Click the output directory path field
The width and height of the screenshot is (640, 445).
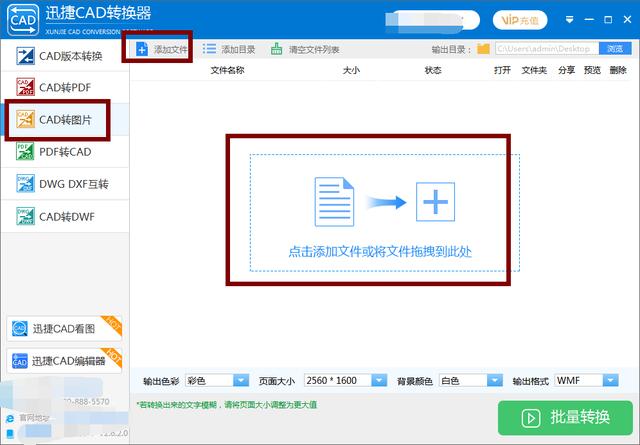tap(547, 49)
